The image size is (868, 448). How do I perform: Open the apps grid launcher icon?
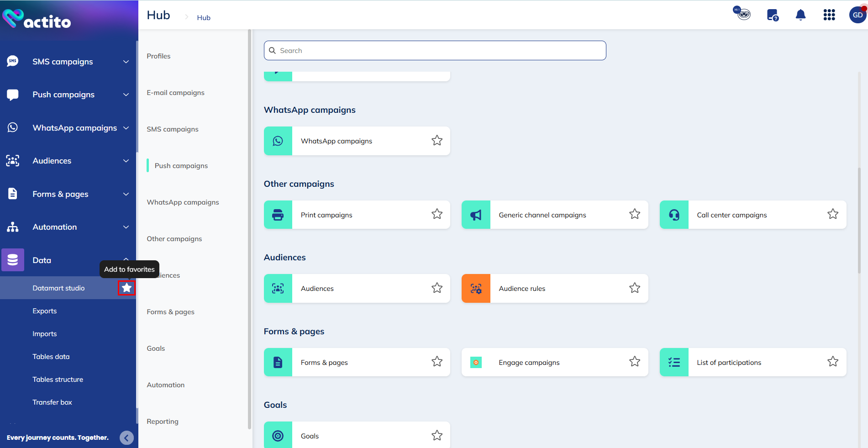[x=829, y=15]
